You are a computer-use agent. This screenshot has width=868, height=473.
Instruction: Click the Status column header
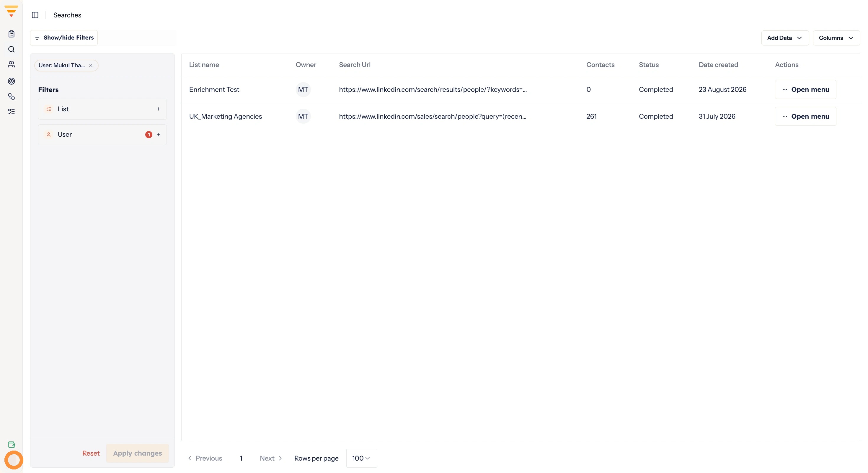pos(649,65)
